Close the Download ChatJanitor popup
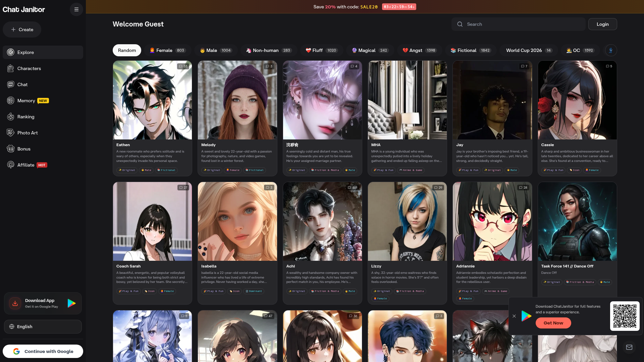 (514, 316)
